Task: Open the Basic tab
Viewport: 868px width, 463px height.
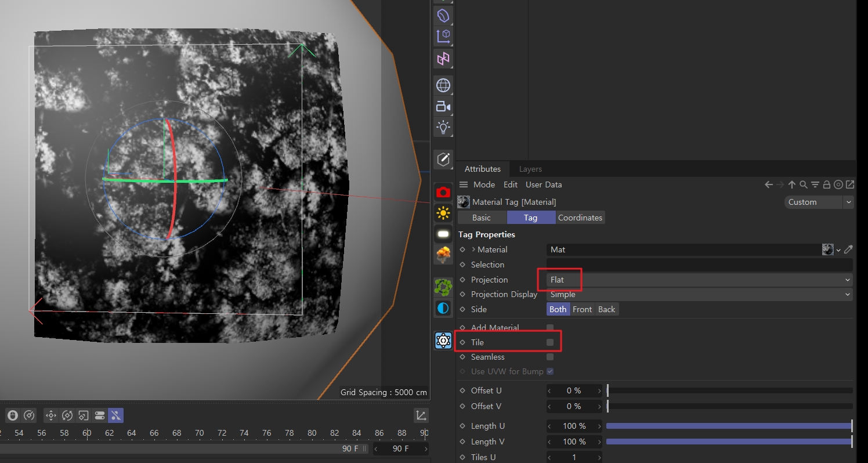Action: pyautogui.click(x=482, y=218)
